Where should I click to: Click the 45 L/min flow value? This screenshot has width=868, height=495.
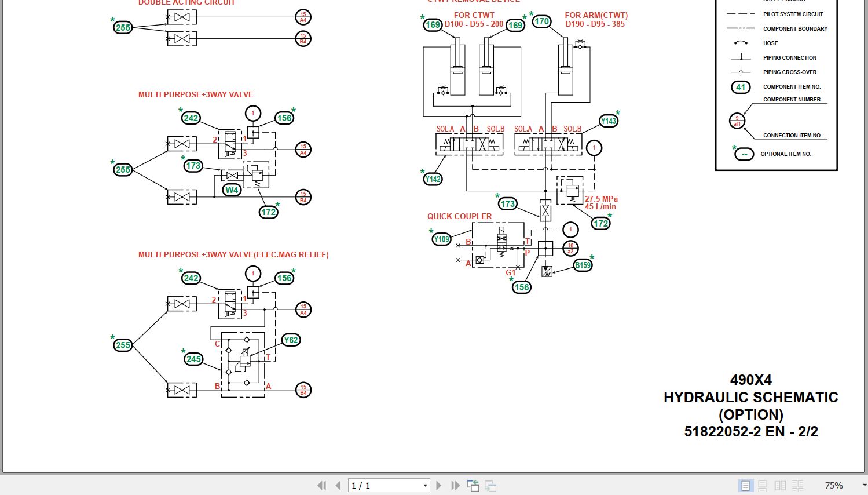(x=600, y=206)
